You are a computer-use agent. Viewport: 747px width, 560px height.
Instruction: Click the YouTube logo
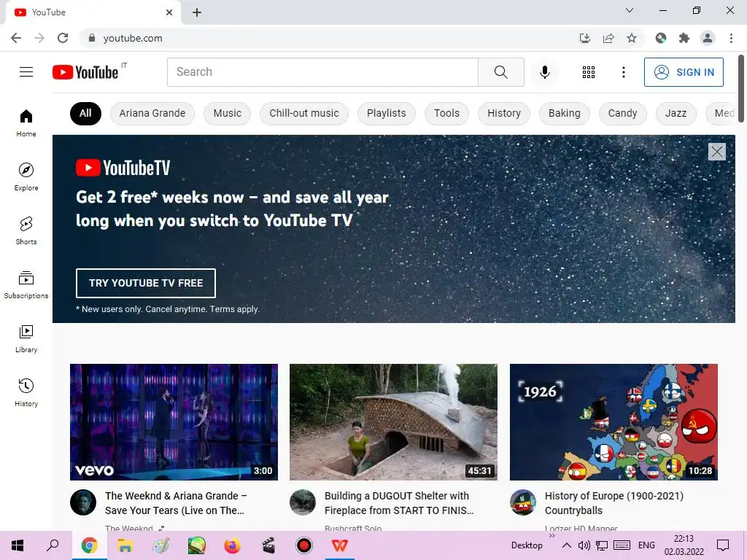(x=85, y=72)
